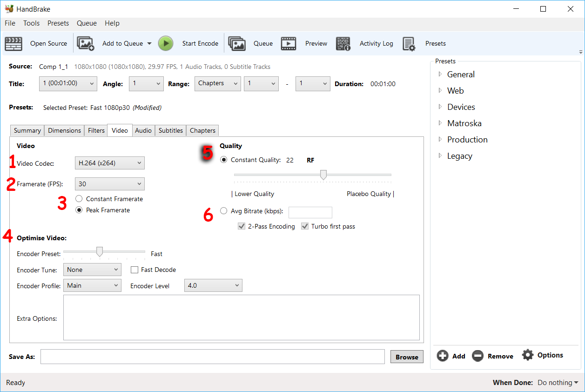The image size is (585, 392).
Task: Switch to the Audio tab
Action: tap(143, 130)
